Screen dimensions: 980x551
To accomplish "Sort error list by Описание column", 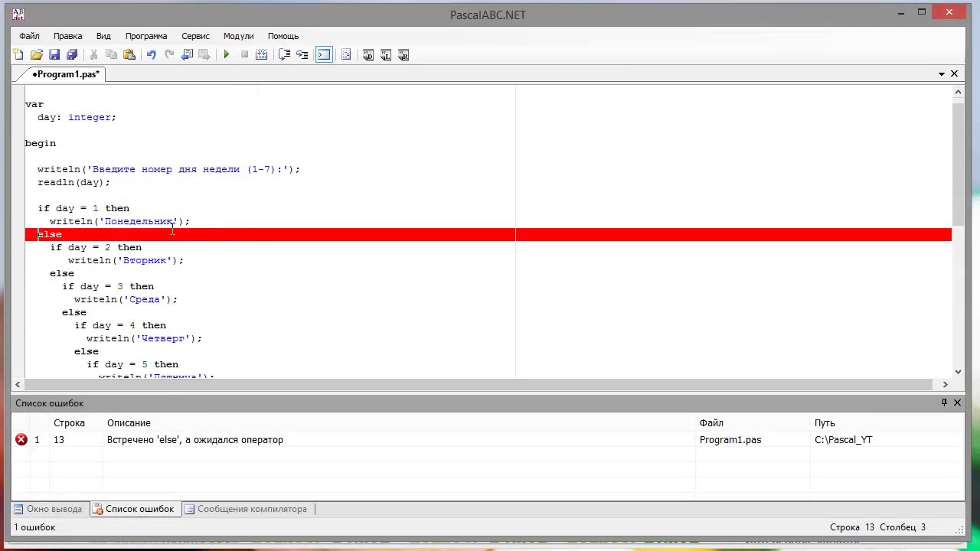I will (129, 423).
